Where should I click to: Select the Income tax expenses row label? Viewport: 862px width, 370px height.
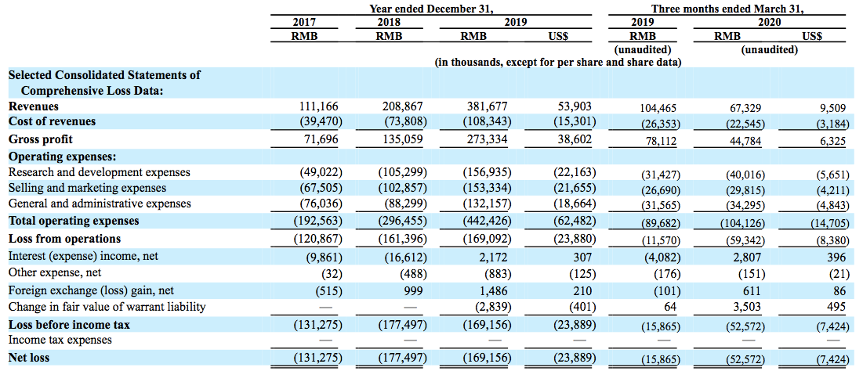coord(60,340)
